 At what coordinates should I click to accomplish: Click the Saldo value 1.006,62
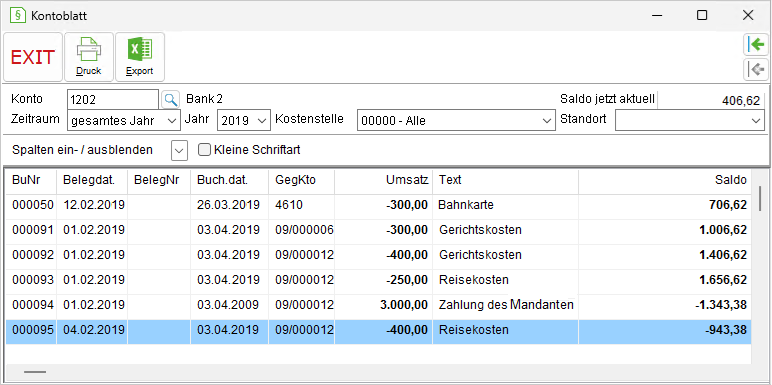(x=722, y=230)
